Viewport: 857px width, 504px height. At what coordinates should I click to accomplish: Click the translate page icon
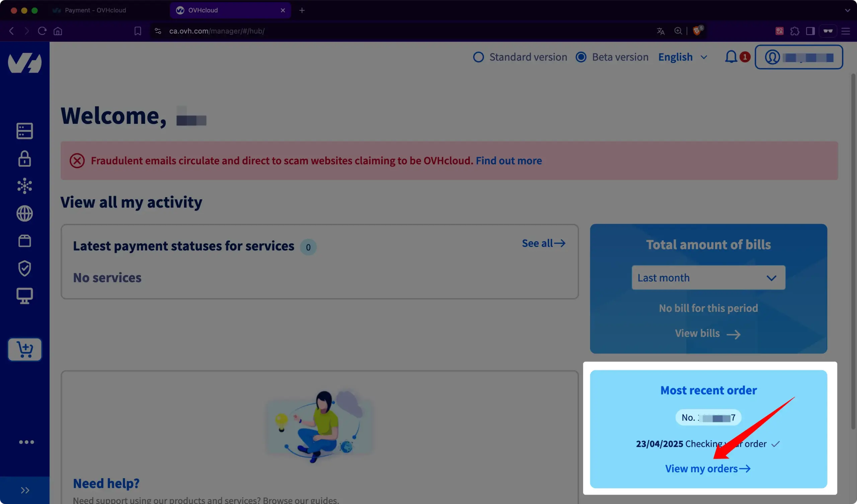660,31
